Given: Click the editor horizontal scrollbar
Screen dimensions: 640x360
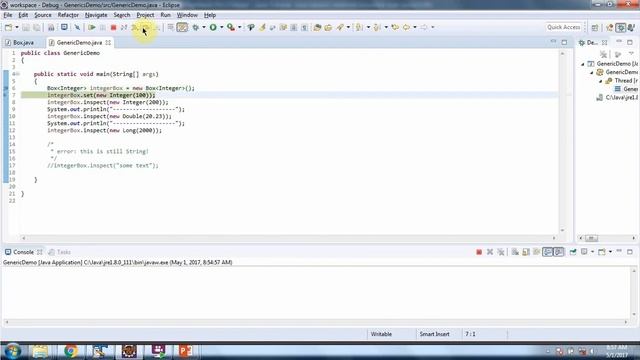Looking at the screenshot, I should [x=289, y=238].
